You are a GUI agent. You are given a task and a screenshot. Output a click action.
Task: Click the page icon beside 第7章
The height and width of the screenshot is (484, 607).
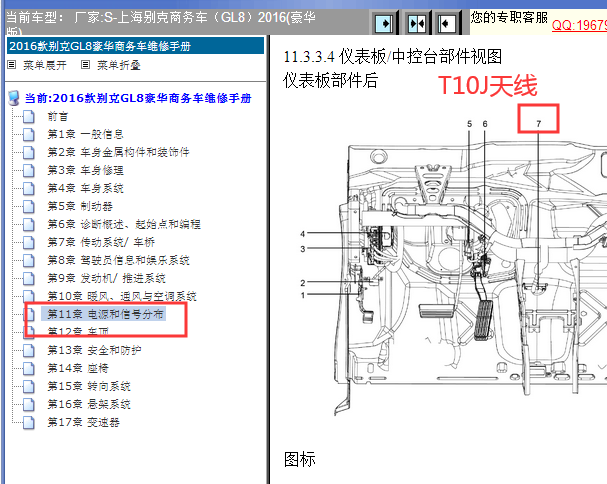click(x=29, y=242)
